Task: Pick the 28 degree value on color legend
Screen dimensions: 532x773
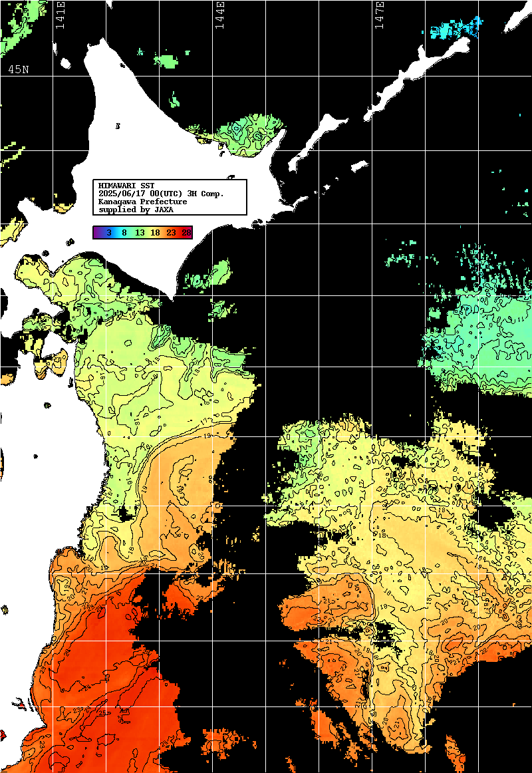Action: point(186,233)
